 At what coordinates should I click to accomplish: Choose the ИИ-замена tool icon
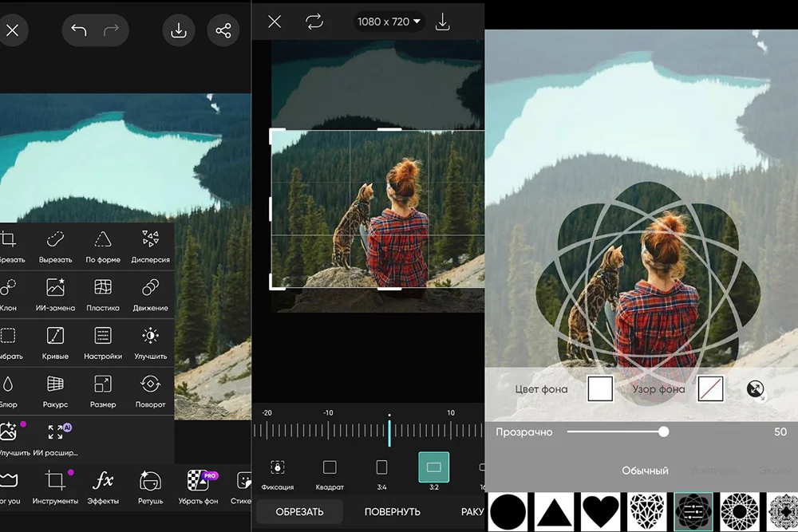click(x=55, y=293)
